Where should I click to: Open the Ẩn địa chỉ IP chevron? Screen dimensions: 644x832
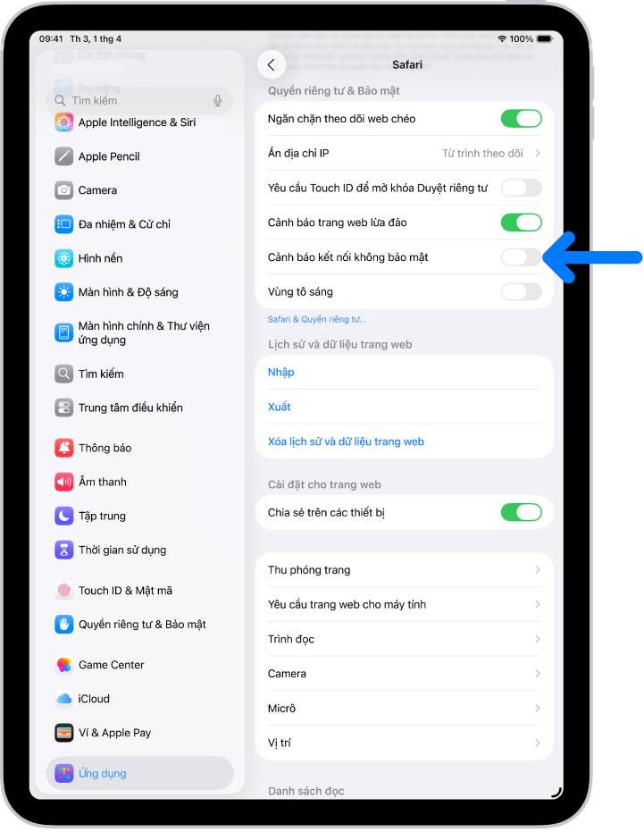point(538,154)
